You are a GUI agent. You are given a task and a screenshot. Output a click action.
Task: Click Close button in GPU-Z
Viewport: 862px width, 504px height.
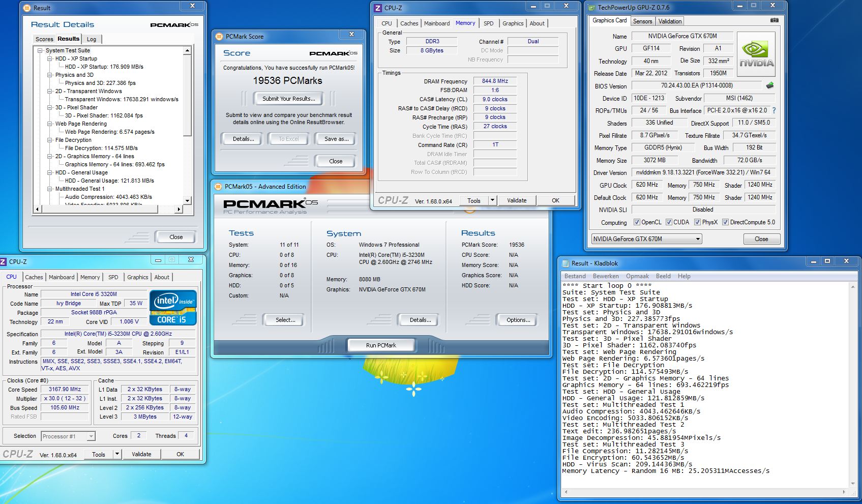pos(761,239)
